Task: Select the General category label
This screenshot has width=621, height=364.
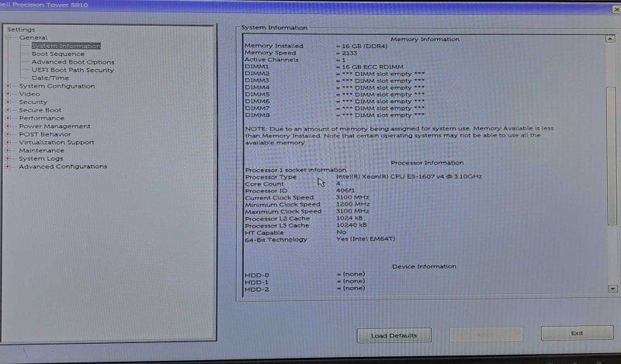Action: (33, 37)
